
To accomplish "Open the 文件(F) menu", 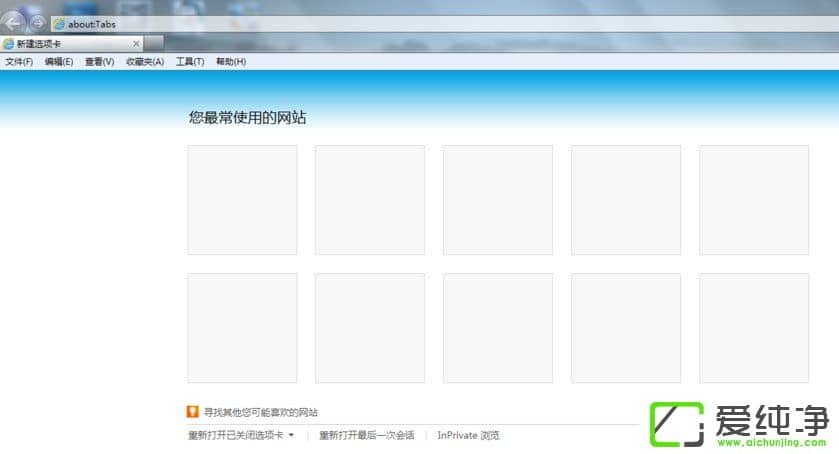I will coord(19,62).
